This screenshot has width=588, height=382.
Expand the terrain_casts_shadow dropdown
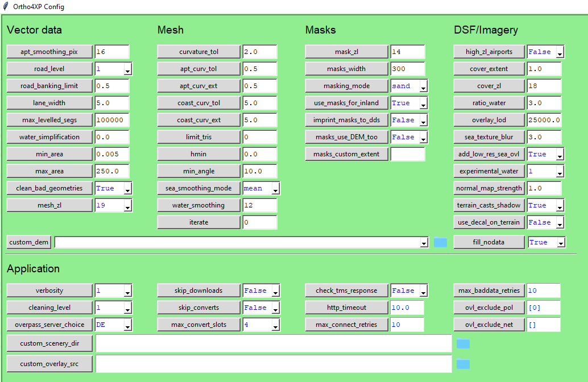(560, 205)
